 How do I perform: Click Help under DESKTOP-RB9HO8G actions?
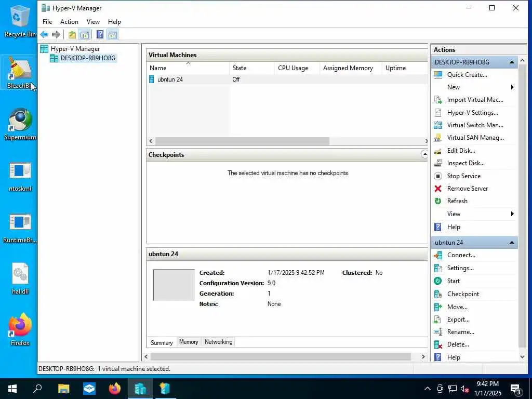[x=453, y=227]
